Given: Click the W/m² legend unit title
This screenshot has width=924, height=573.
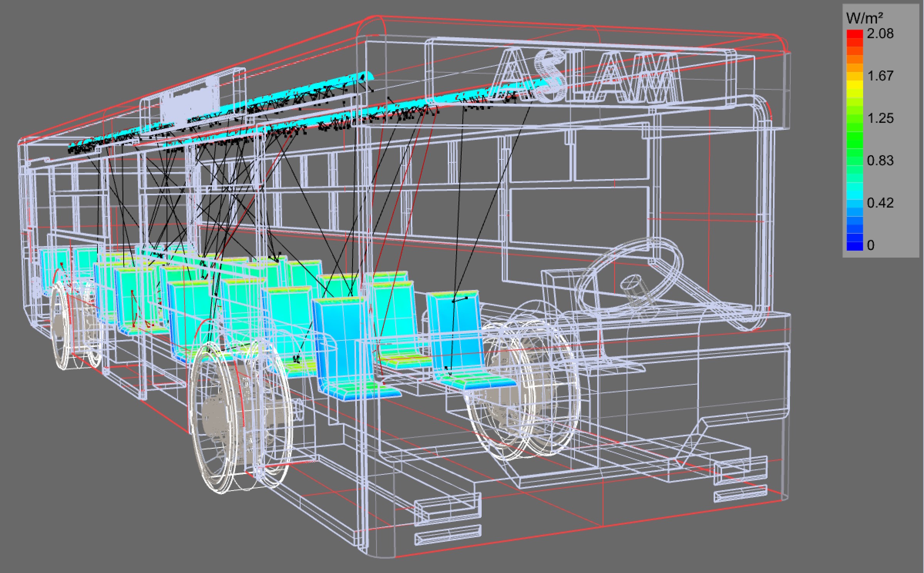Looking at the screenshot, I should click(x=864, y=18).
